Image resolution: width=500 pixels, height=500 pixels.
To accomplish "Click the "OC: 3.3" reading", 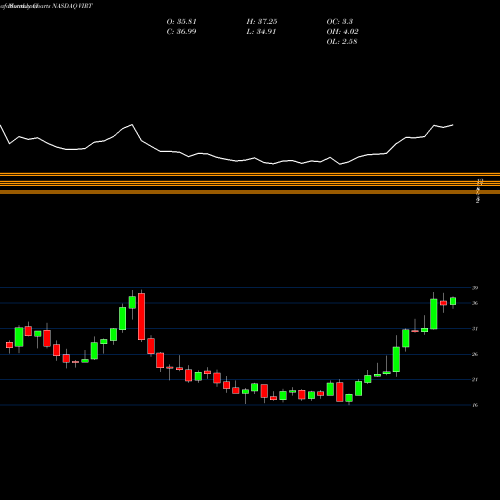I will pyautogui.click(x=340, y=22).
